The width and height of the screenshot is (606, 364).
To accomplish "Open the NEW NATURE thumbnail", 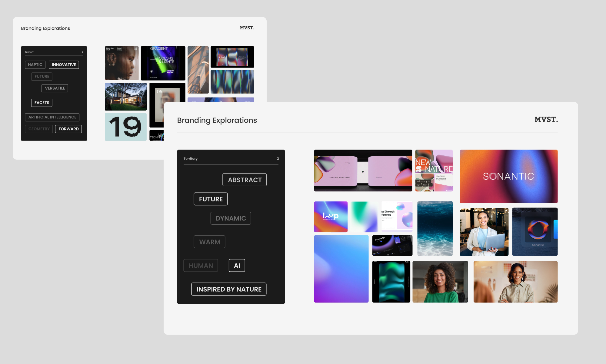I will coord(434,170).
